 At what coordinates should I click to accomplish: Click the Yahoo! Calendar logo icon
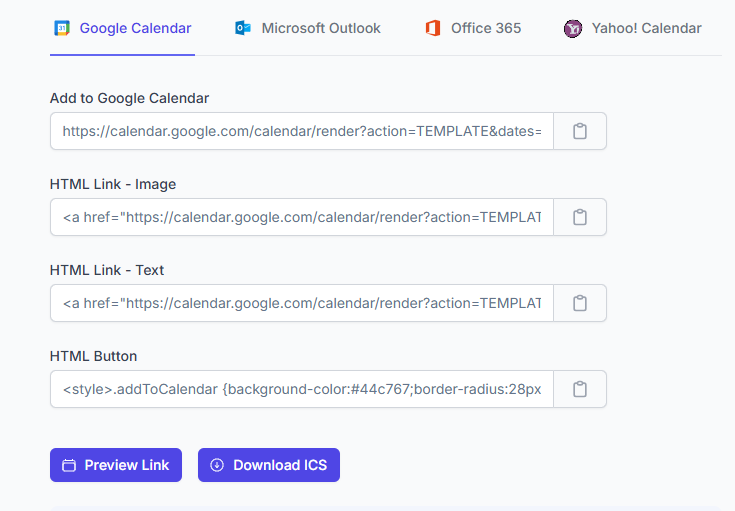(573, 28)
